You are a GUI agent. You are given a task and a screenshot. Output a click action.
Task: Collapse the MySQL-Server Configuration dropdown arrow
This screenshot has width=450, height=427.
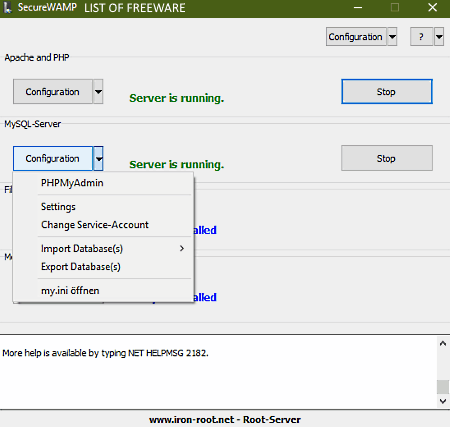click(x=98, y=158)
